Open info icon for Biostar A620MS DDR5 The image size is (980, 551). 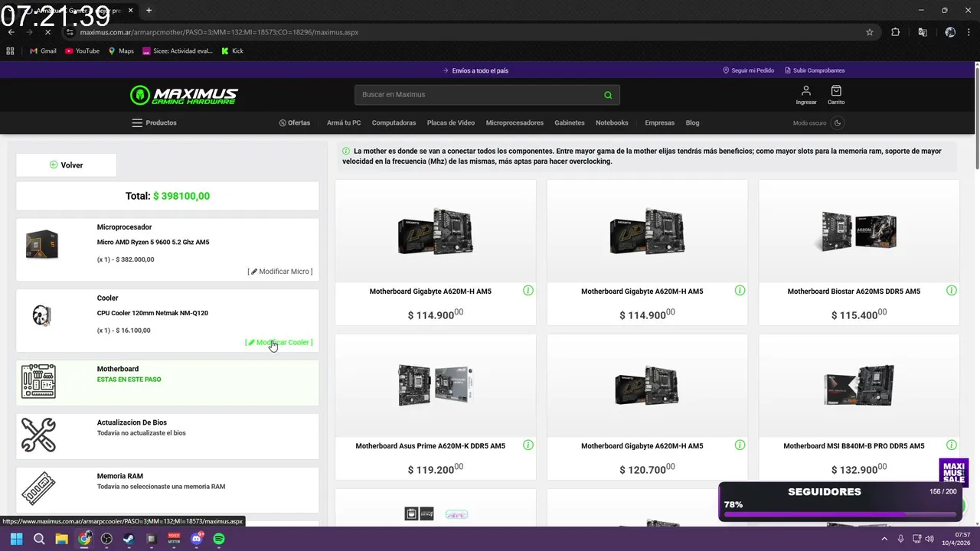952,291
